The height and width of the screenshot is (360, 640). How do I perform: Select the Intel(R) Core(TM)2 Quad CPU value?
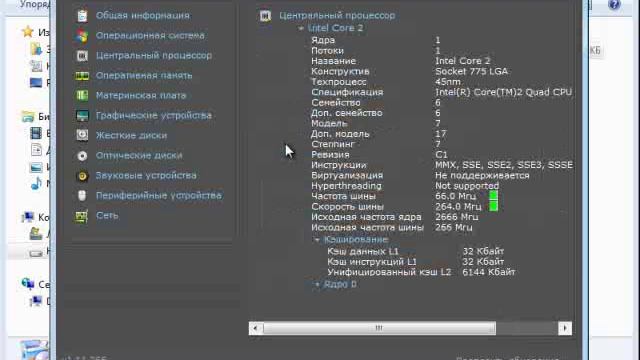[x=503, y=92]
